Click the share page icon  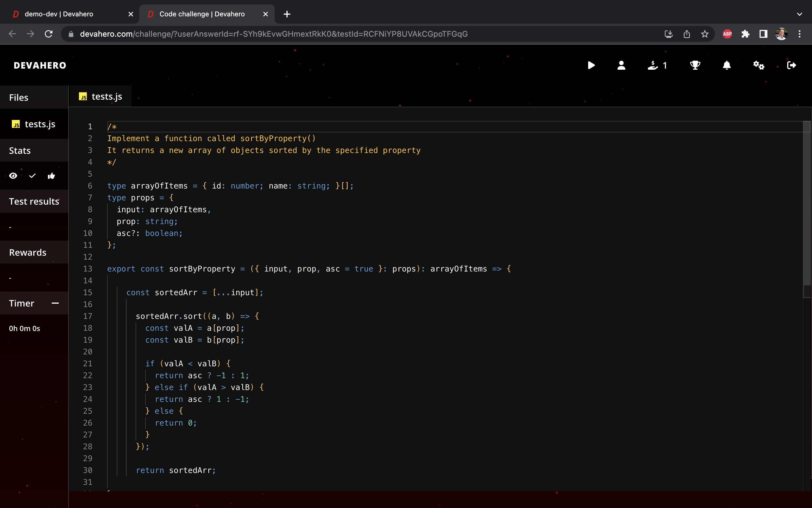click(687, 34)
